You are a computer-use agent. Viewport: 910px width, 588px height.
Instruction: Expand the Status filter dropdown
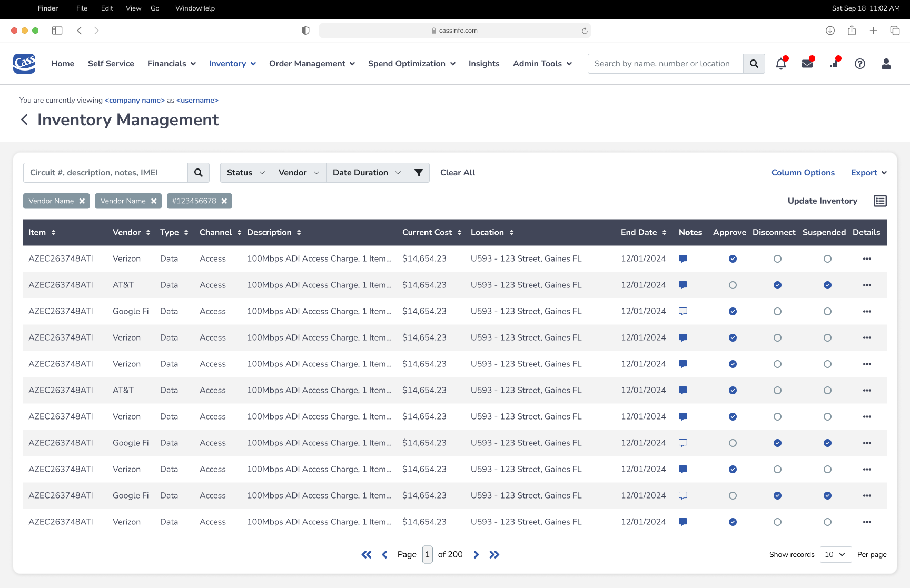coord(245,173)
